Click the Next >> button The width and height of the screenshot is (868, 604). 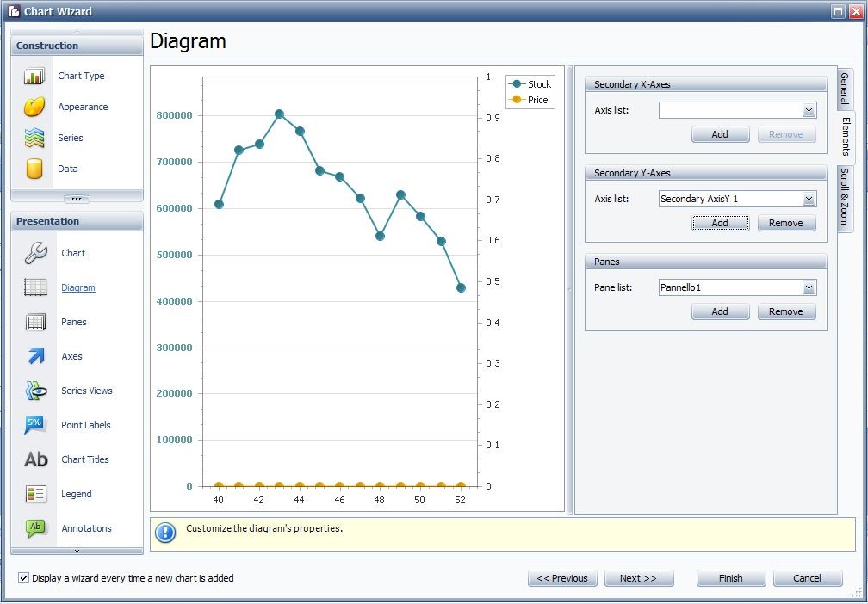tap(638, 578)
